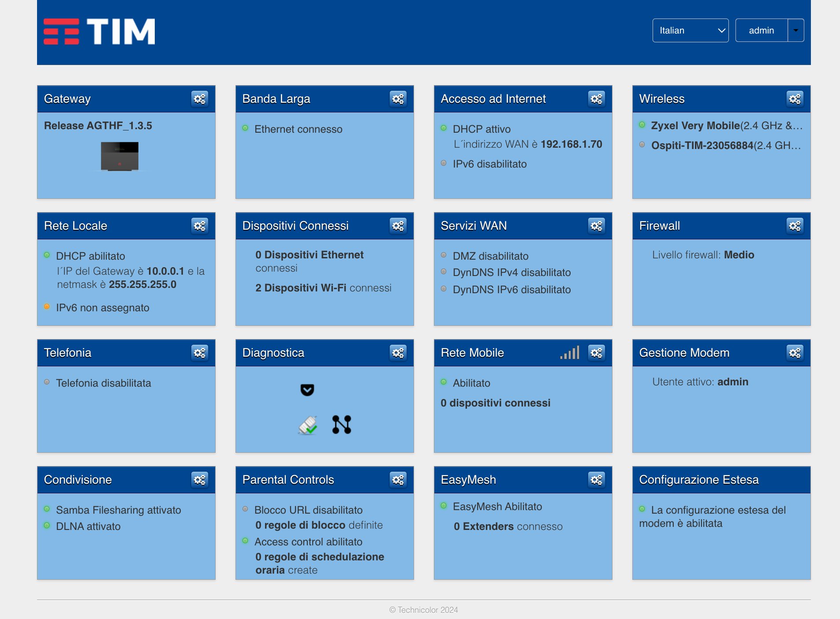Open Firewall card settings gear
This screenshot has height=619, width=840.
pyautogui.click(x=795, y=226)
